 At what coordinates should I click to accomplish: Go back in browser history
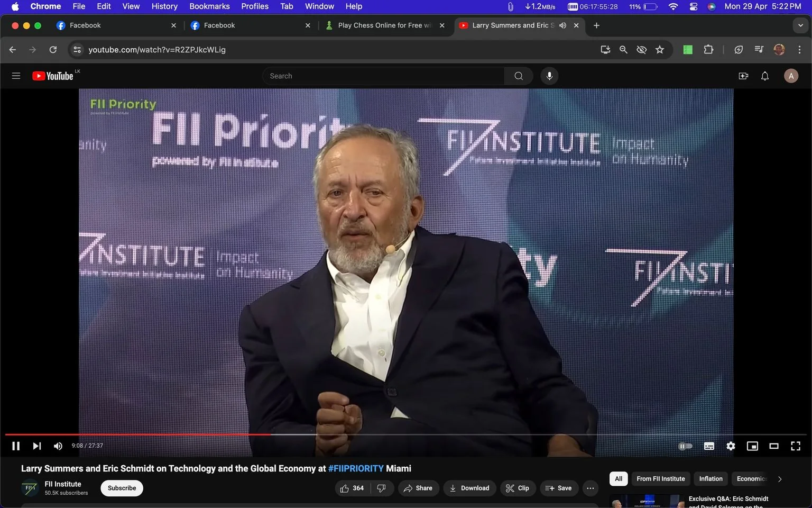(13, 49)
